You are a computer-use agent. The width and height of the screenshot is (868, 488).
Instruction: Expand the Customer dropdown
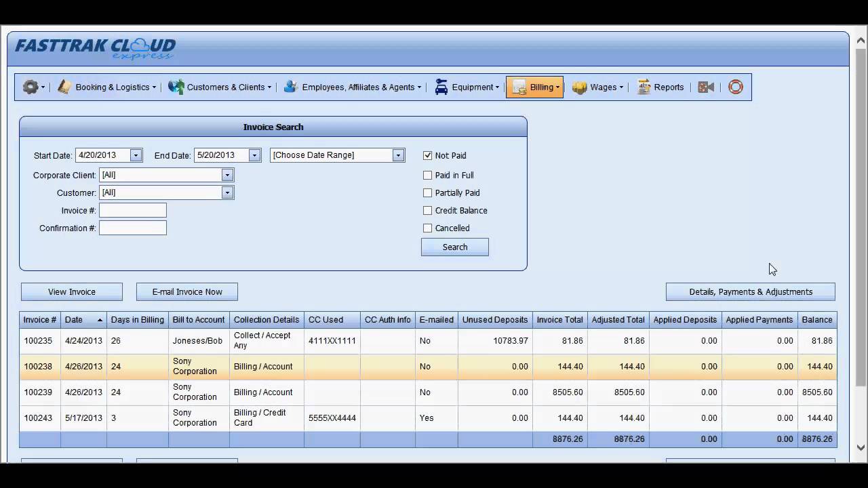227,192
